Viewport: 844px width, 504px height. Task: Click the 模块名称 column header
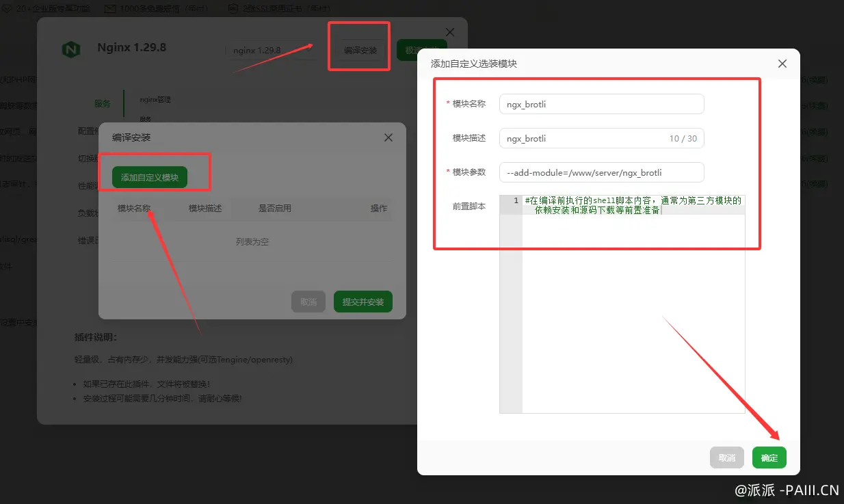[134, 209]
